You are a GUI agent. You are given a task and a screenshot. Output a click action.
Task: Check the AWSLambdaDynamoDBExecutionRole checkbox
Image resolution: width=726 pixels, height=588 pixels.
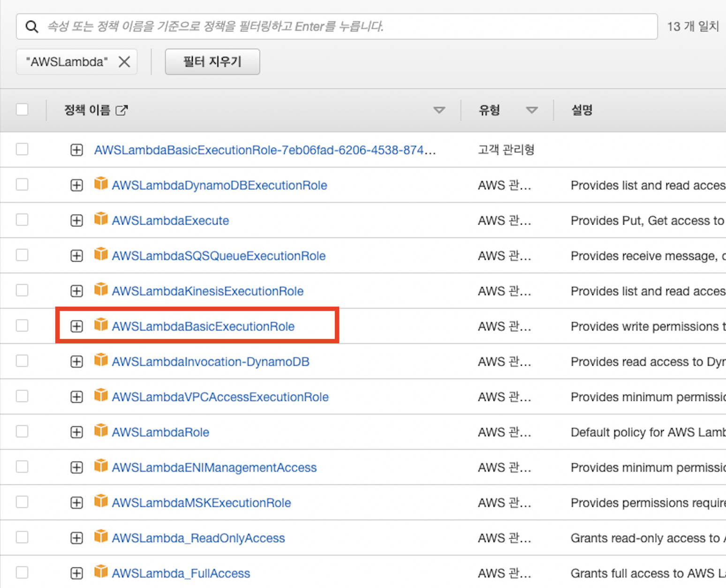22,184
